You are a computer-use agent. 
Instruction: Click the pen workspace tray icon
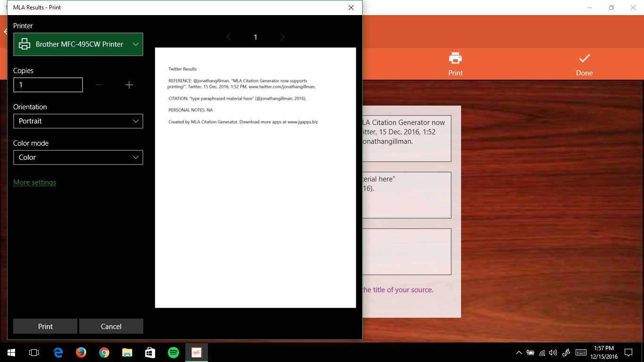pos(567,353)
